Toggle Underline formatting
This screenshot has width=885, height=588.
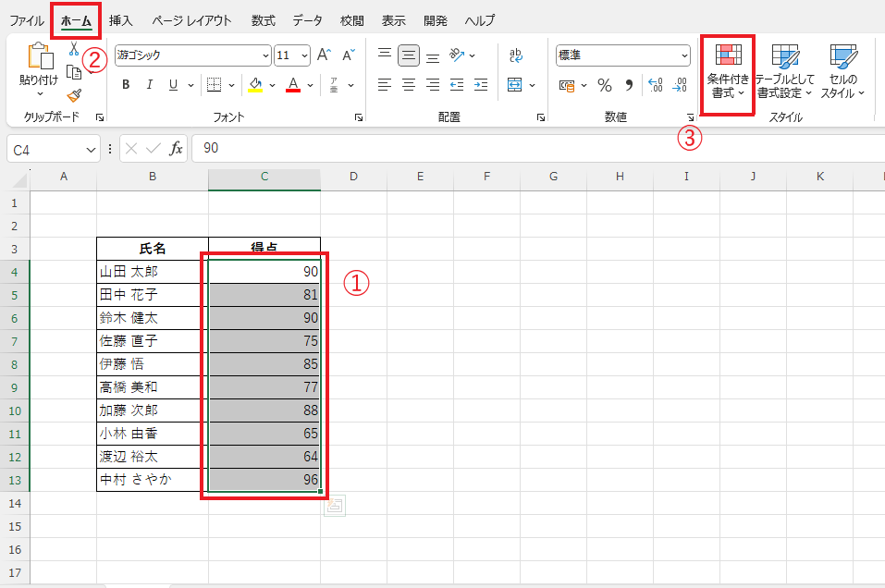coord(173,85)
